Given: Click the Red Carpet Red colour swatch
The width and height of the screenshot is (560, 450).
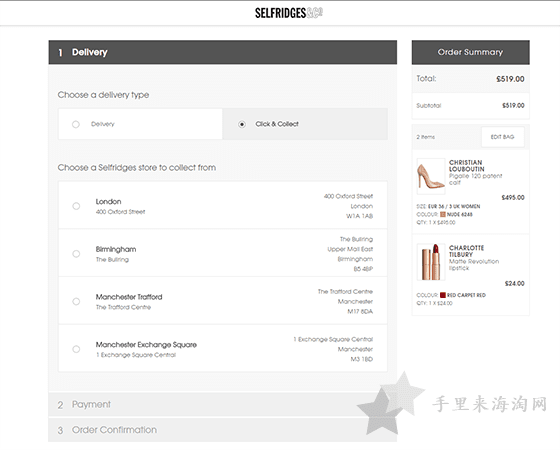Looking at the screenshot, I should pyautogui.click(x=442, y=295).
